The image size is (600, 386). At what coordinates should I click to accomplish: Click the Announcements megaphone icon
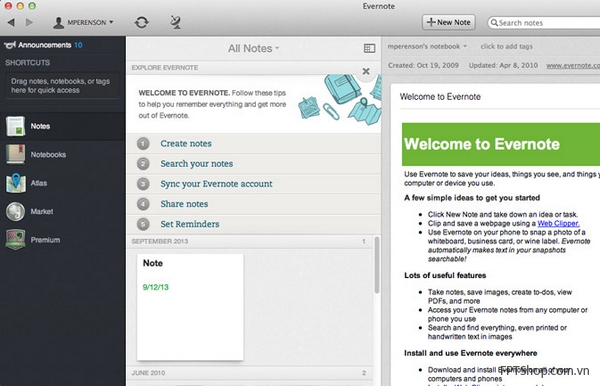10,45
